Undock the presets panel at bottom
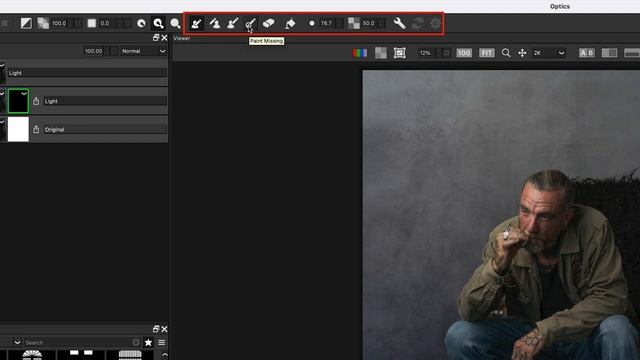 (x=156, y=329)
